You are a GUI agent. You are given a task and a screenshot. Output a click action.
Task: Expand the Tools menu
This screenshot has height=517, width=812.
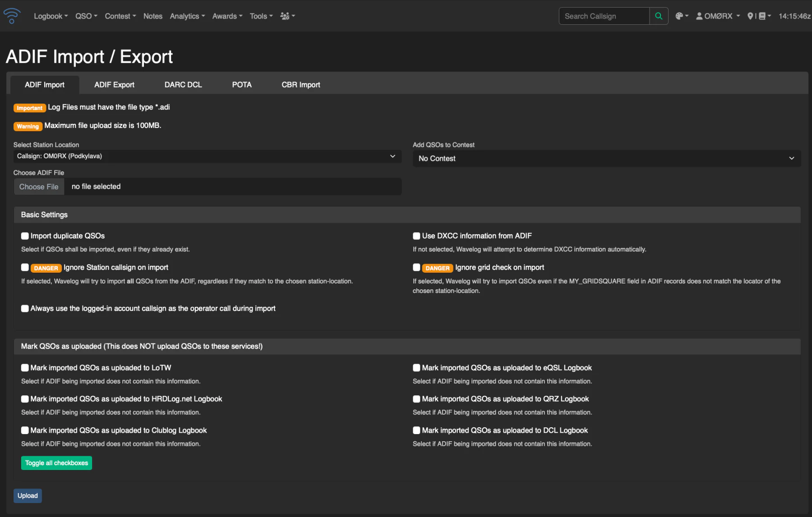(261, 16)
